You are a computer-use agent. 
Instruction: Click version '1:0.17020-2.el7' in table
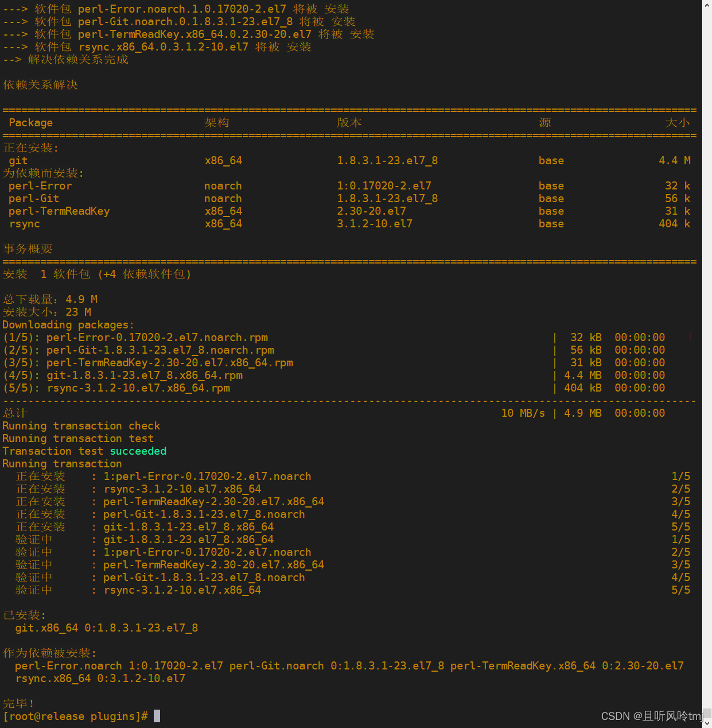tap(384, 185)
